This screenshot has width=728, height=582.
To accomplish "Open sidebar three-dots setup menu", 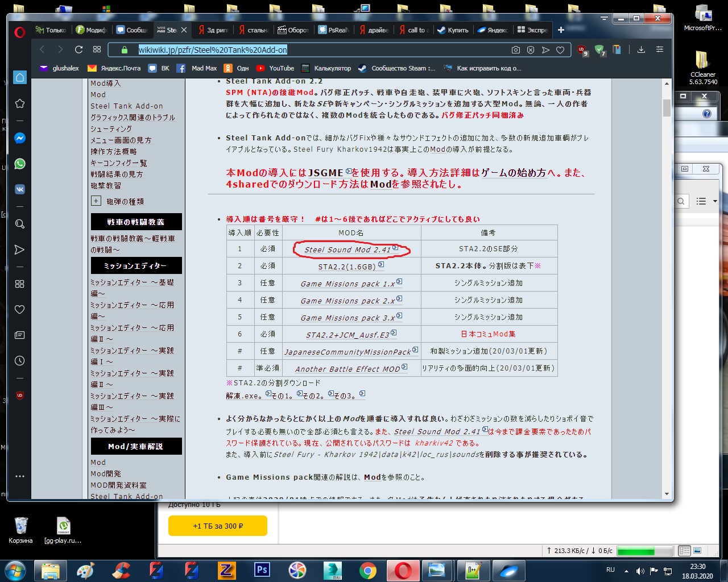I will [20, 476].
